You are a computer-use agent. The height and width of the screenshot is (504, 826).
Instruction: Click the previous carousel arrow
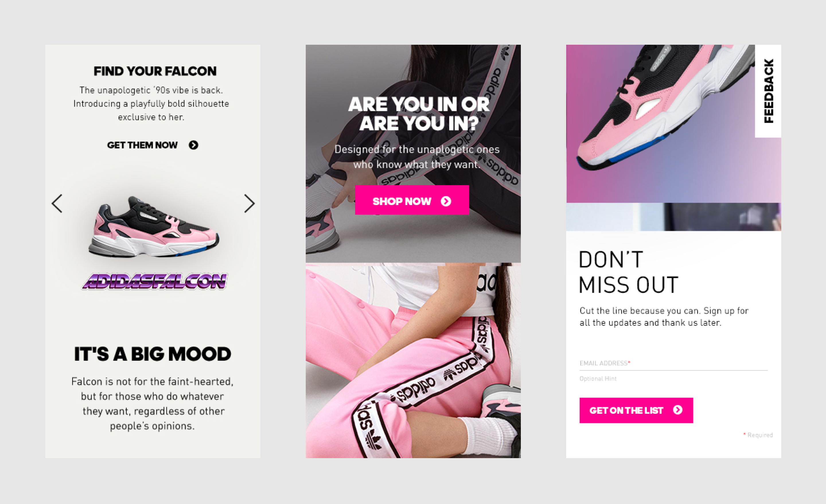pyautogui.click(x=57, y=204)
